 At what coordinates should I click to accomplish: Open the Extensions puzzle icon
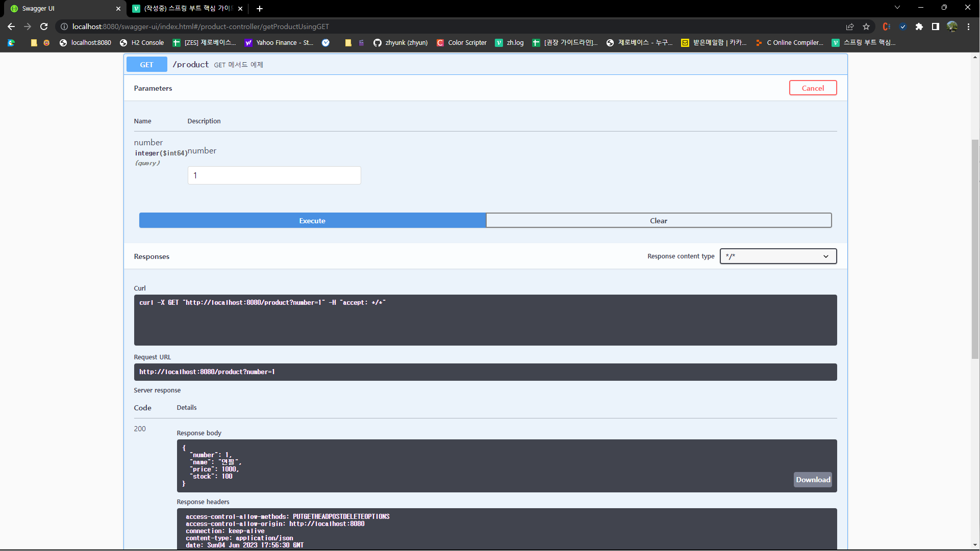(919, 27)
